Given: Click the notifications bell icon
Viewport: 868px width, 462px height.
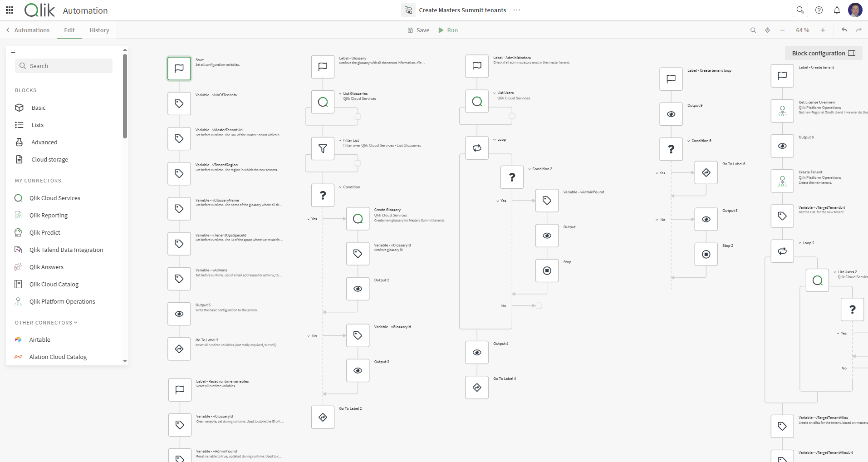Looking at the screenshot, I should 837,10.
